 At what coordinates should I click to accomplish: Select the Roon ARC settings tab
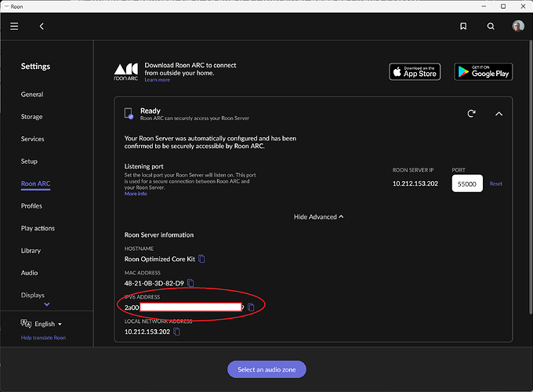pos(35,183)
